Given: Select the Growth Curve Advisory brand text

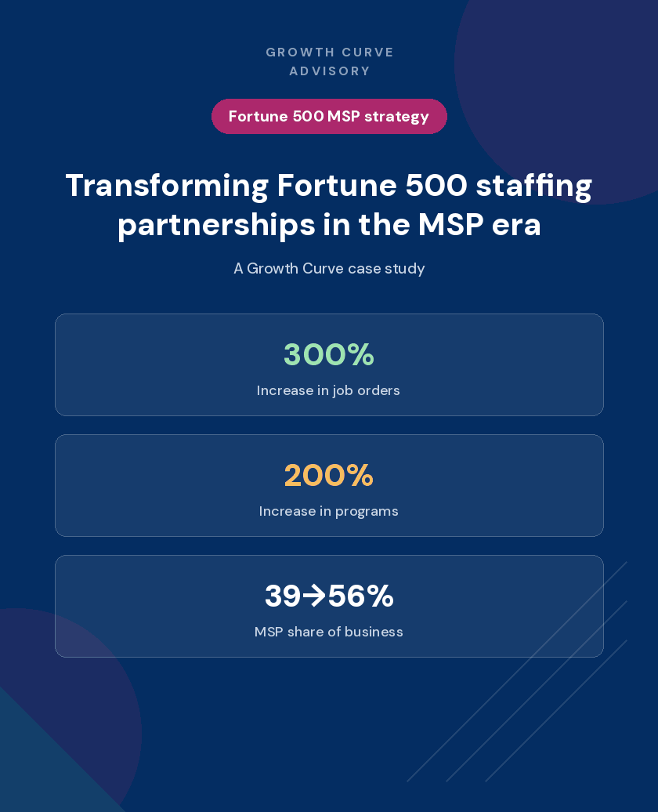Looking at the screenshot, I should (329, 62).
